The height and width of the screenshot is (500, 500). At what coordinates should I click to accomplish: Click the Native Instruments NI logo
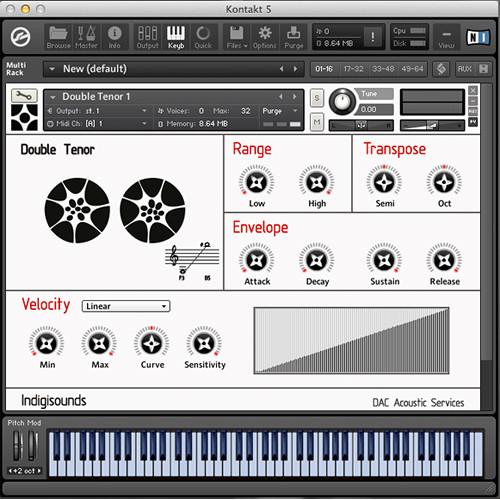[478, 37]
